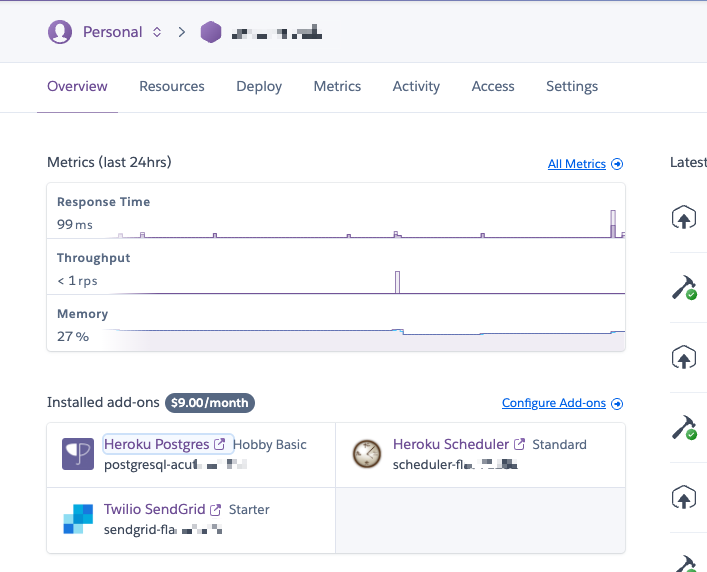Select the Settings tab
Image resolution: width=707 pixels, height=572 pixels.
(x=572, y=86)
